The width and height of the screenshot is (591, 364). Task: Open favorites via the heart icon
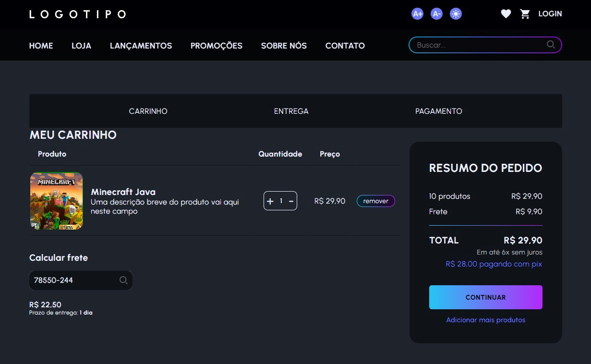click(506, 14)
